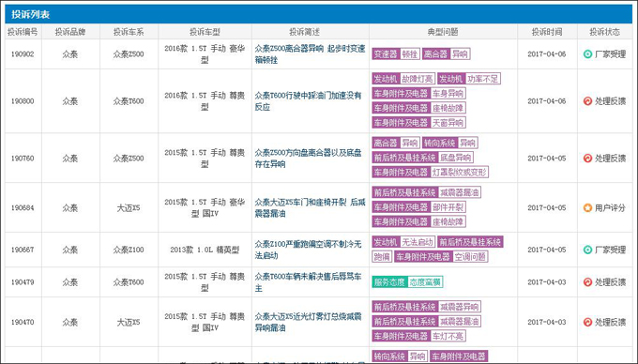Click complaint number 190800

[23, 101]
